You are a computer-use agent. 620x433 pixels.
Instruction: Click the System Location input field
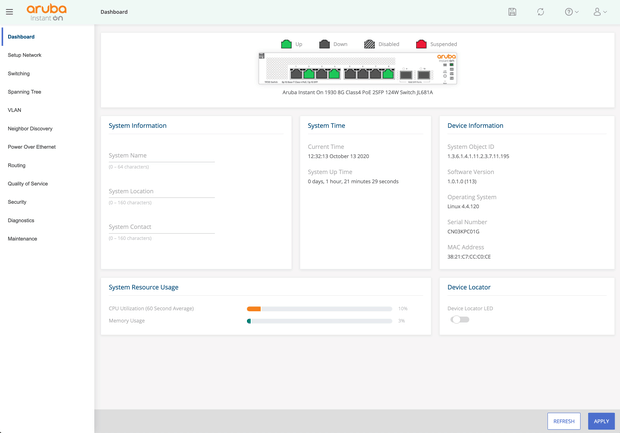tap(161, 191)
